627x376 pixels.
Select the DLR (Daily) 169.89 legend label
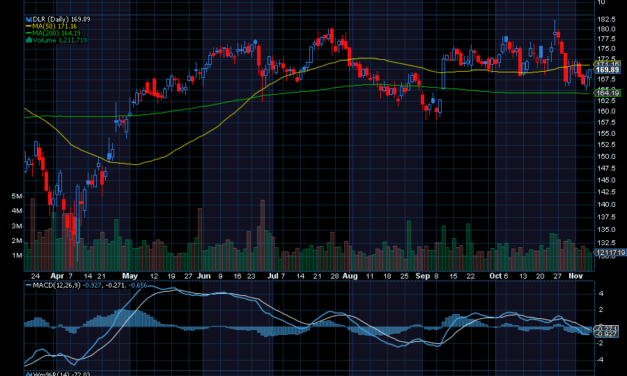(61, 19)
